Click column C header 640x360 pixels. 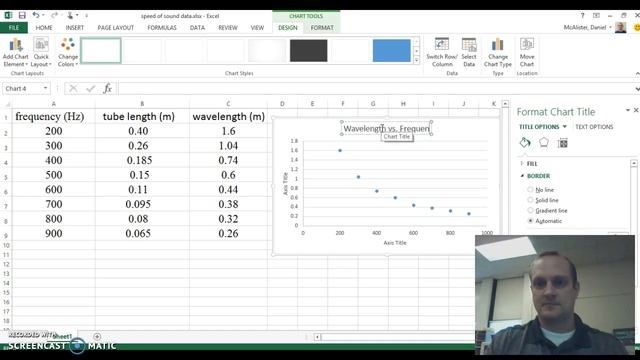click(228, 104)
